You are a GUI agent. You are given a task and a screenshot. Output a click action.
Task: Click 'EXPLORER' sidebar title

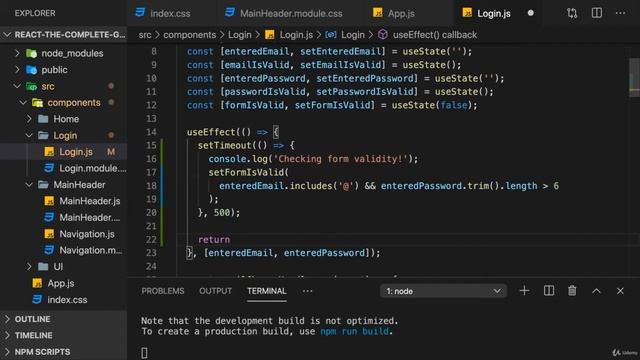35,13
